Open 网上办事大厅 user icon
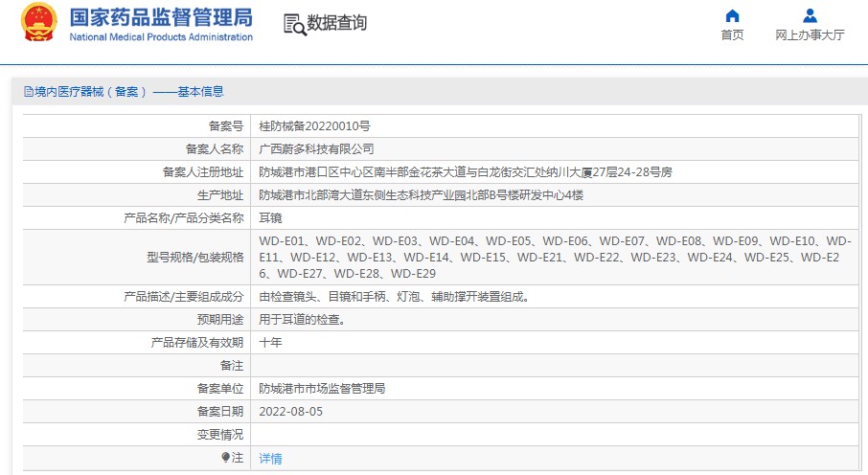This screenshot has height=475, width=868. pos(810,15)
